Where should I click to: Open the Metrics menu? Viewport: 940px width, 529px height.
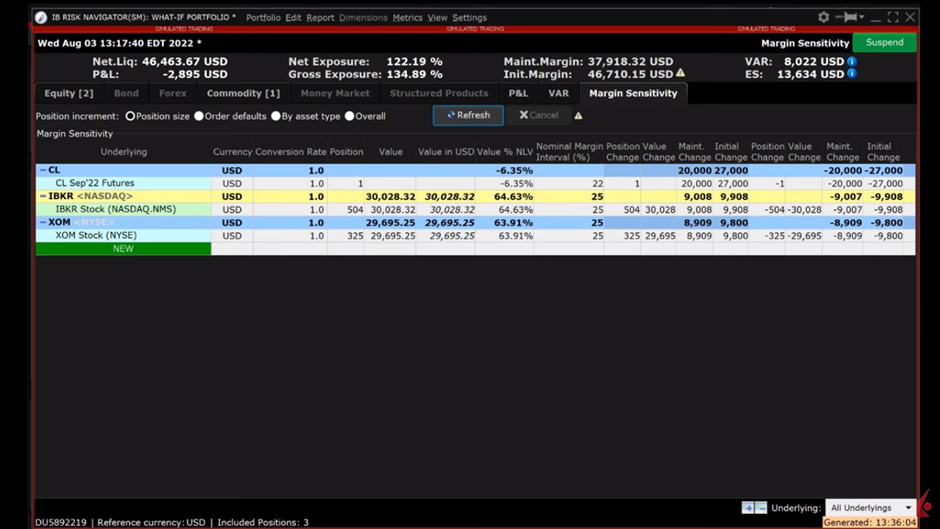pyautogui.click(x=407, y=18)
